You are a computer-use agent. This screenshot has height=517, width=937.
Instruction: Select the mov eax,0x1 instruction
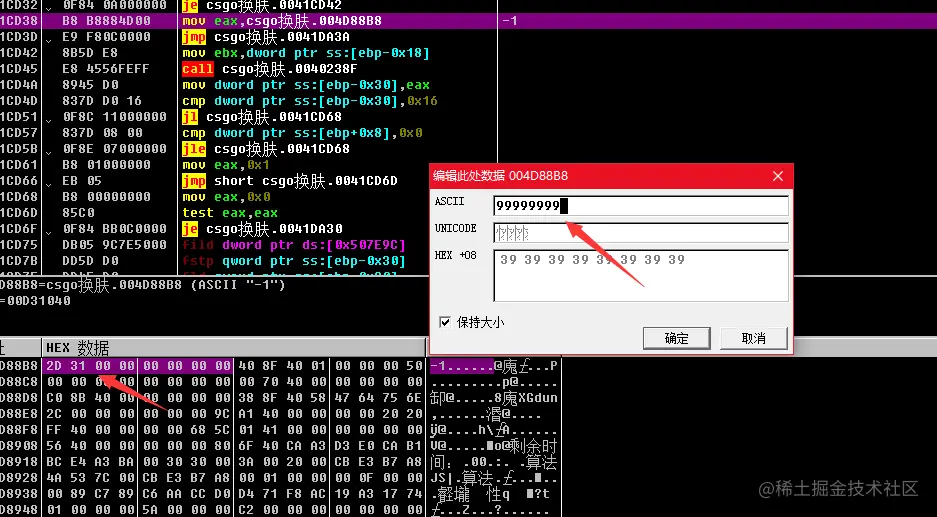click(x=226, y=164)
